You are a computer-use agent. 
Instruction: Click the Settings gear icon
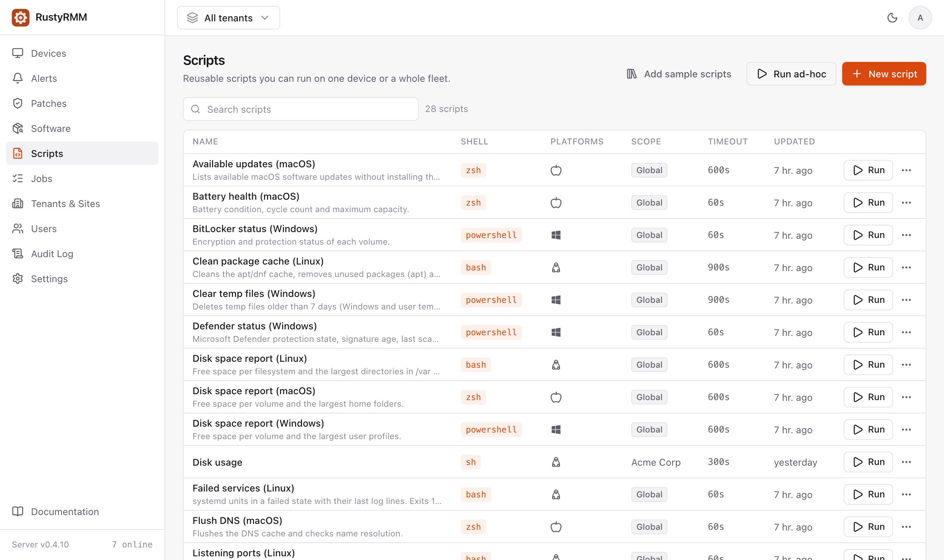18,279
